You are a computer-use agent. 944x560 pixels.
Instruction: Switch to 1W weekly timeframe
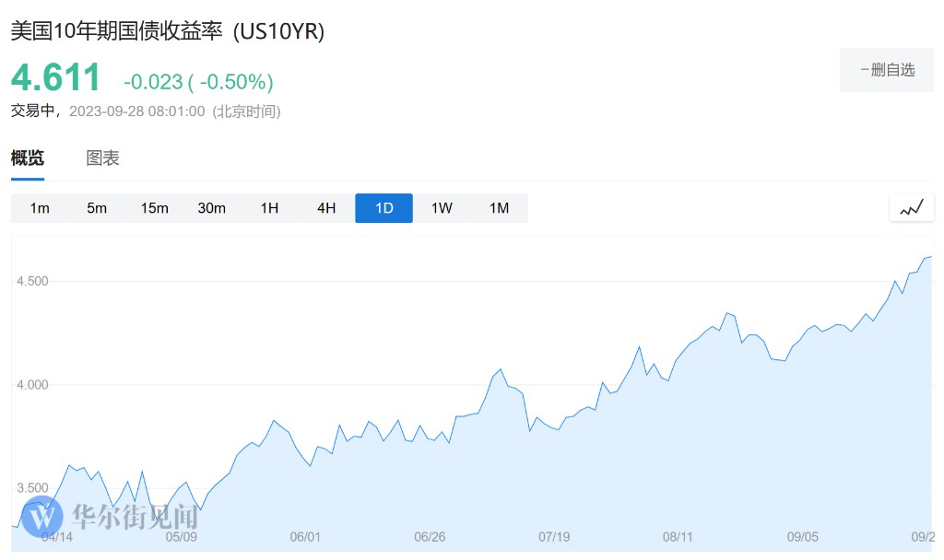point(442,208)
